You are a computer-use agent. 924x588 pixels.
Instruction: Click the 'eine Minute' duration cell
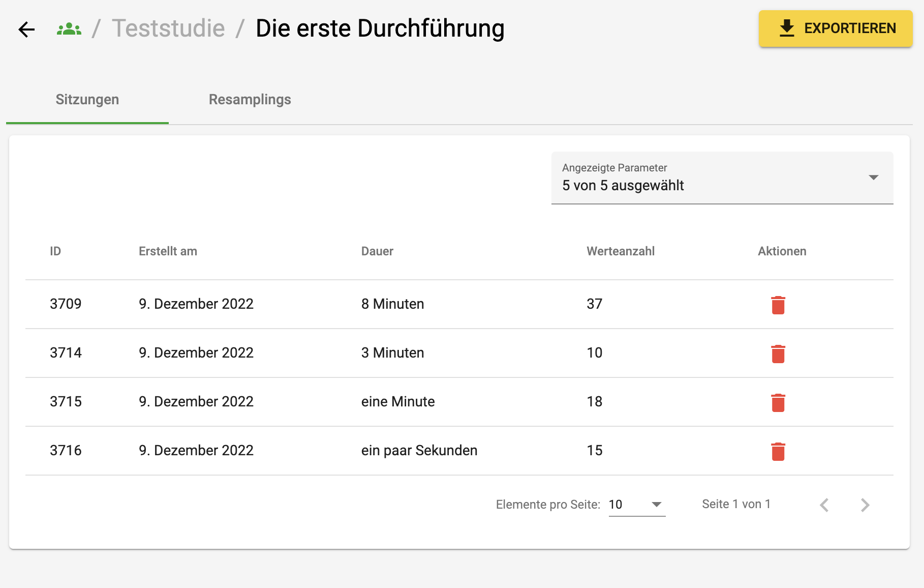click(398, 401)
